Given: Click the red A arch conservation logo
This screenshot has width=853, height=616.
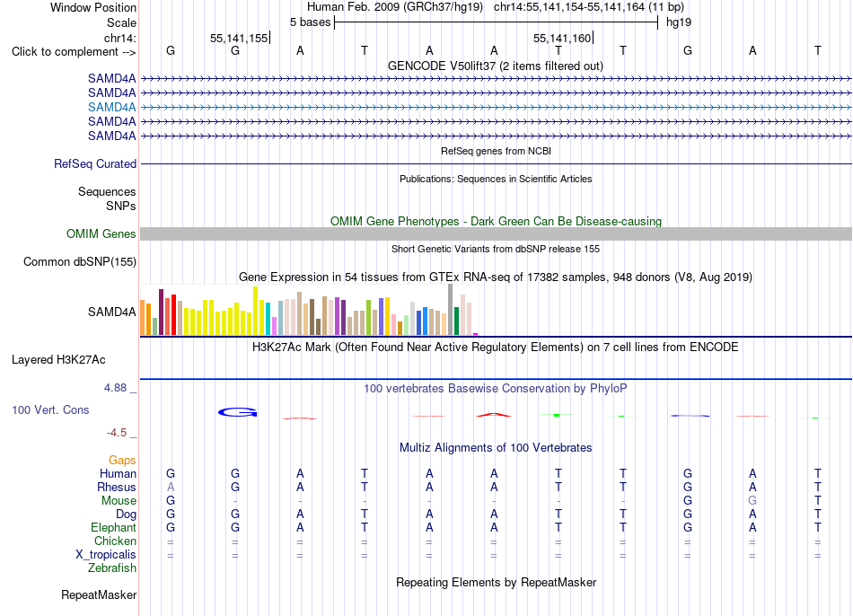Looking at the screenshot, I should tap(494, 415).
